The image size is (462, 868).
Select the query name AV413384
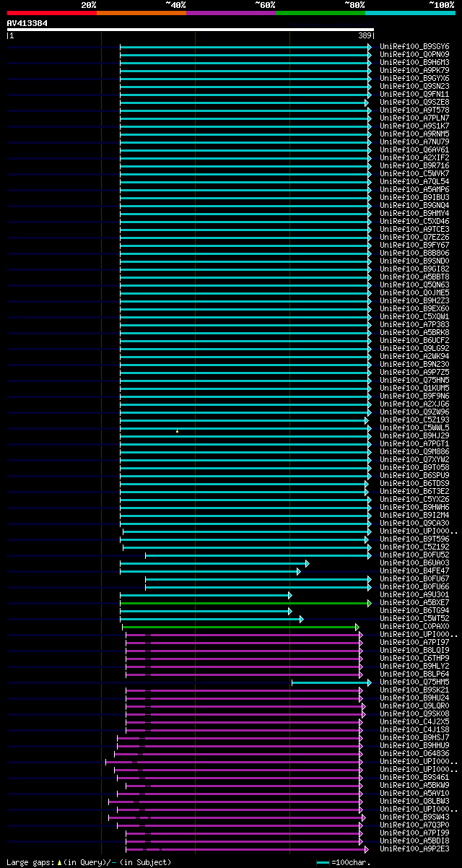27,23
